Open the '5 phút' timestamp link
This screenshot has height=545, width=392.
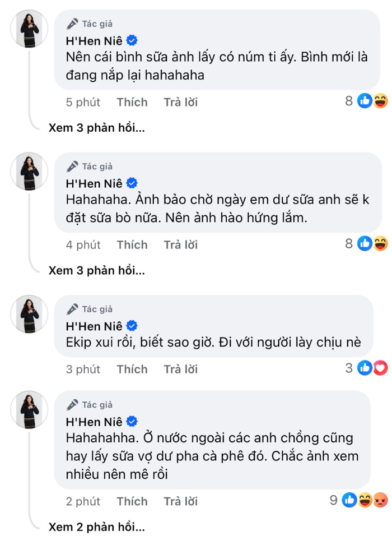pyautogui.click(x=83, y=102)
